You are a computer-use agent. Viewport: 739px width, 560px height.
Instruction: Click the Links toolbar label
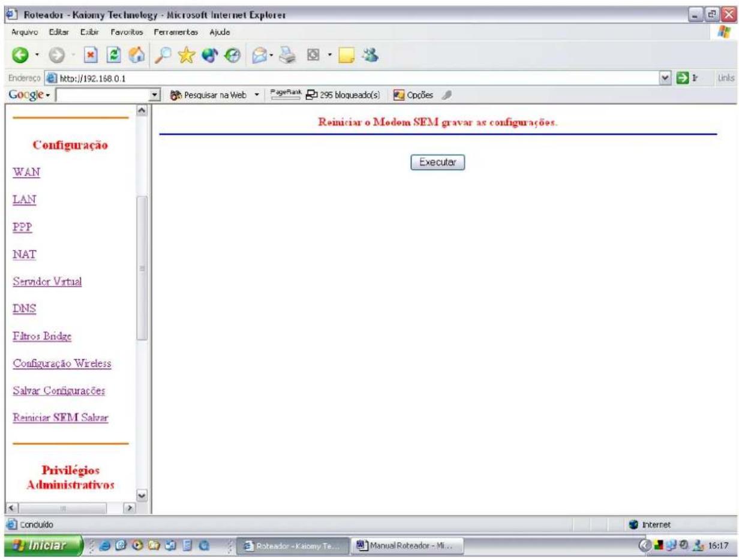pyautogui.click(x=726, y=80)
